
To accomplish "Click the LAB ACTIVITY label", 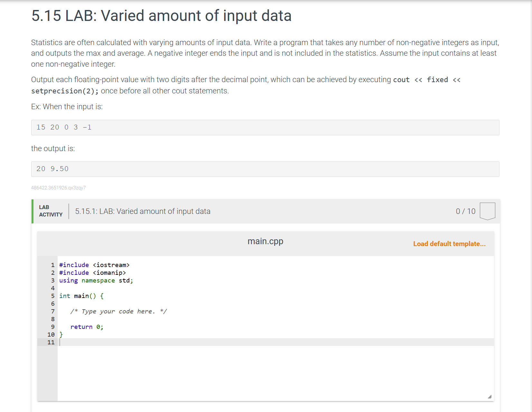I will coord(51,211).
